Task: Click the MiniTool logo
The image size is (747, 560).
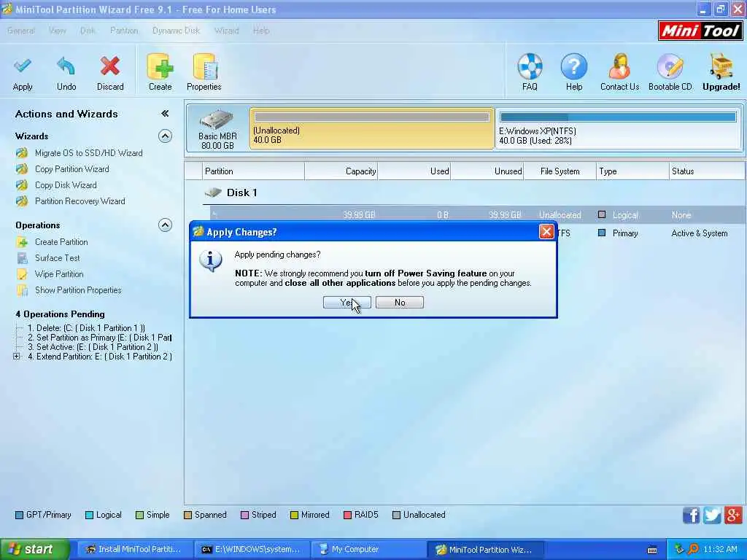Action: 700,31
